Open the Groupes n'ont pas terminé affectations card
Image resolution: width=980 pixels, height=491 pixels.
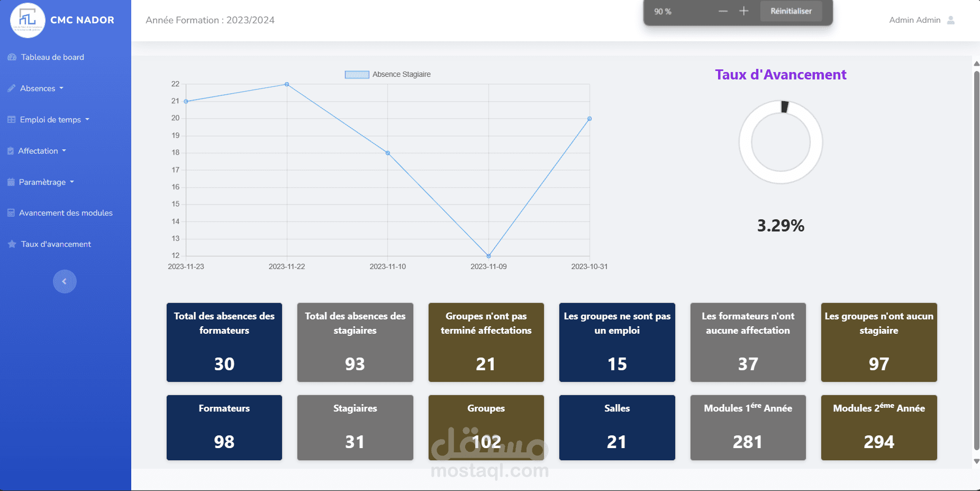[486, 342]
